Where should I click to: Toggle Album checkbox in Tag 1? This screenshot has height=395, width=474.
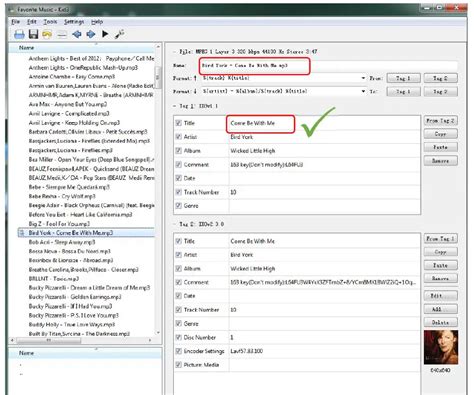click(x=178, y=151)
